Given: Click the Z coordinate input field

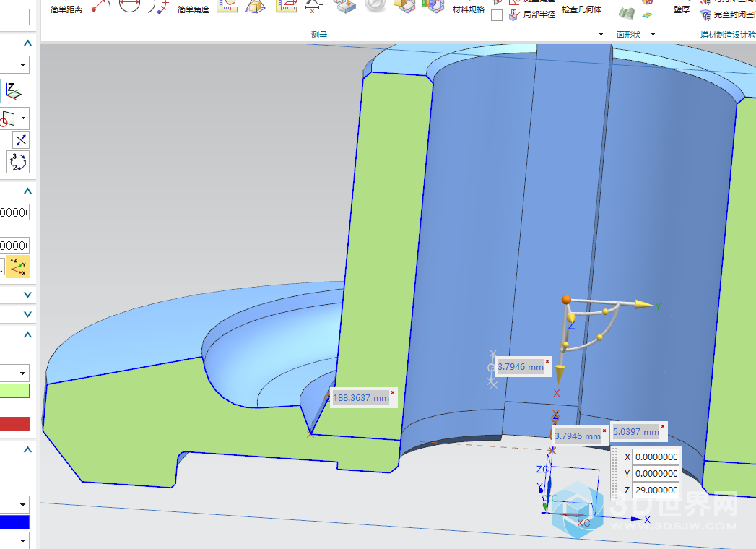Looking at the screenshot, I should (655, 490).
